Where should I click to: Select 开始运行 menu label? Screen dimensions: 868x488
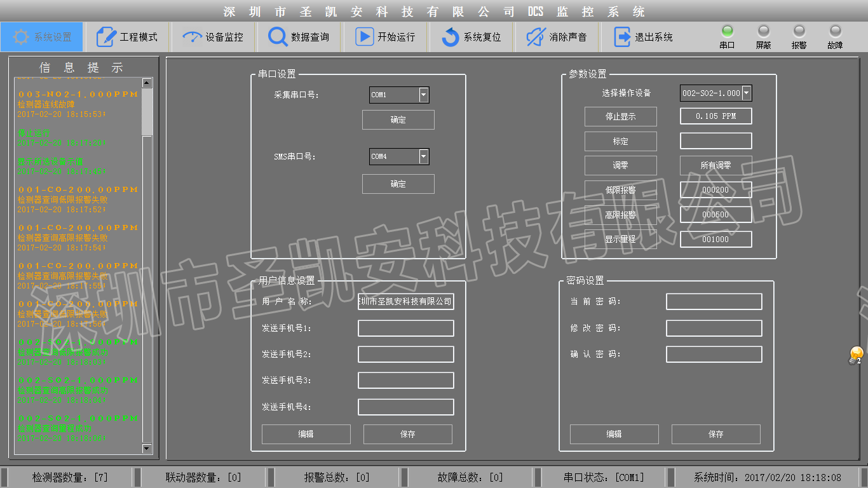click(396, 37)
